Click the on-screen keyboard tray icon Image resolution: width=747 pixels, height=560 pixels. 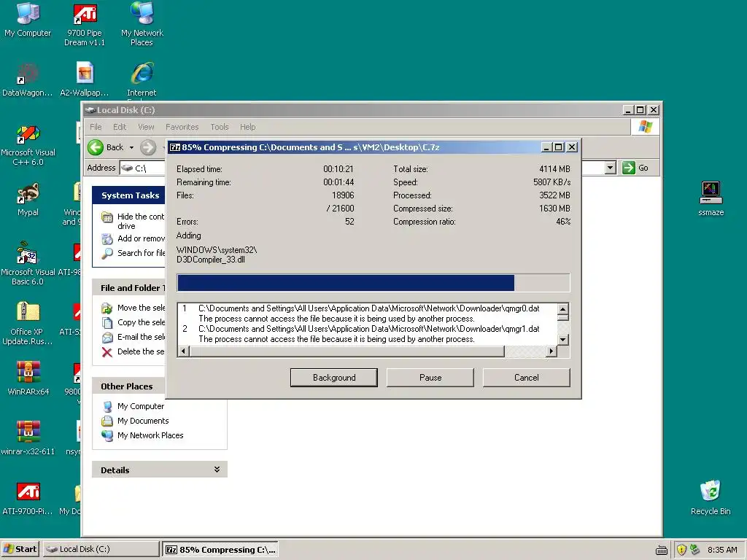[661, 551]
